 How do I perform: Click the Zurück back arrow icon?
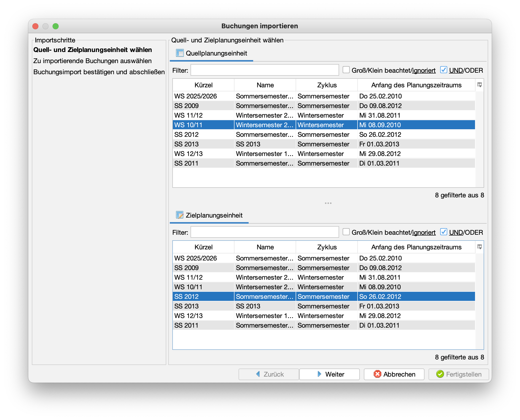[258, 374]
